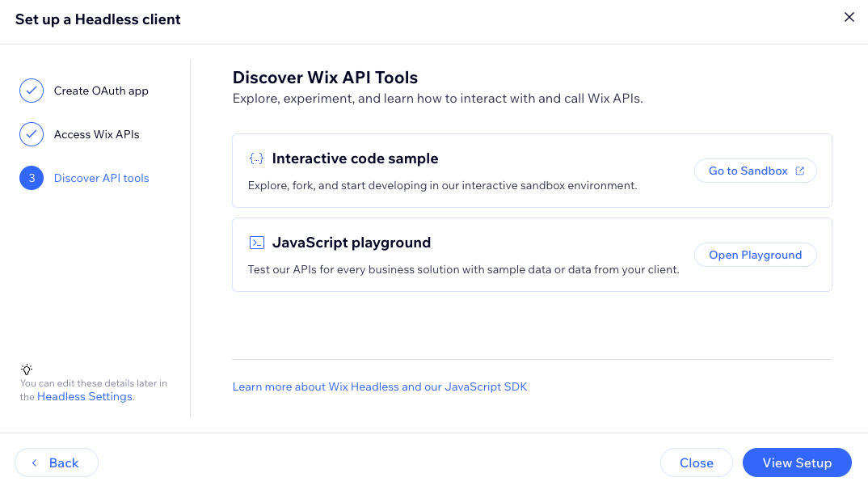Click the lightbulb tip icon
Screen dimensions: 868x490
click(x=27, y=370)
